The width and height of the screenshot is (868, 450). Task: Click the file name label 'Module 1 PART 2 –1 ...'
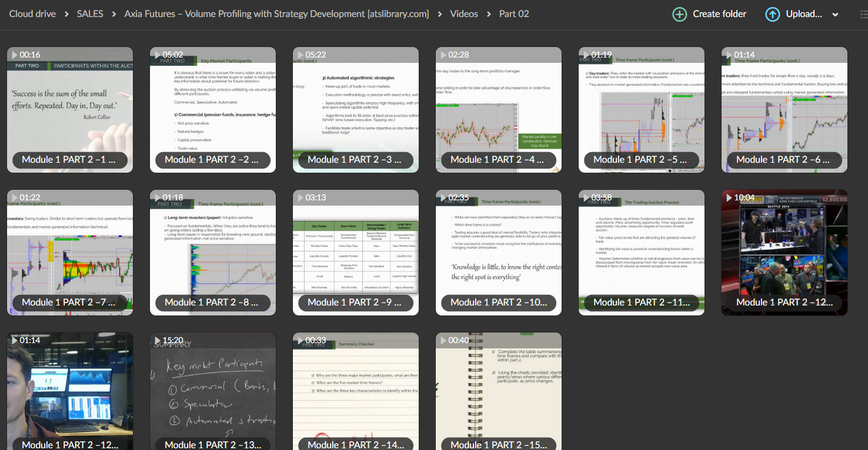pyautogui.click(x=69, y=159)
